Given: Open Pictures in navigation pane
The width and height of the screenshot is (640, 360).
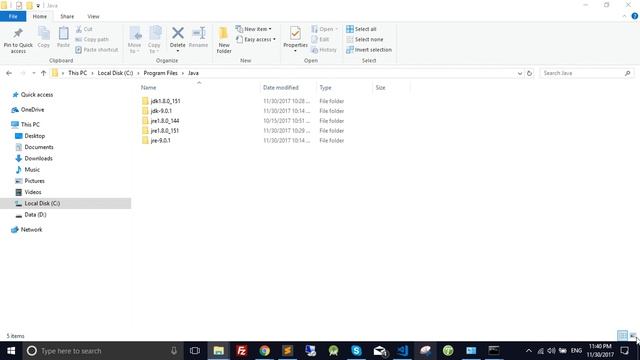Looking at the screenshot, I should coord(34,180).
